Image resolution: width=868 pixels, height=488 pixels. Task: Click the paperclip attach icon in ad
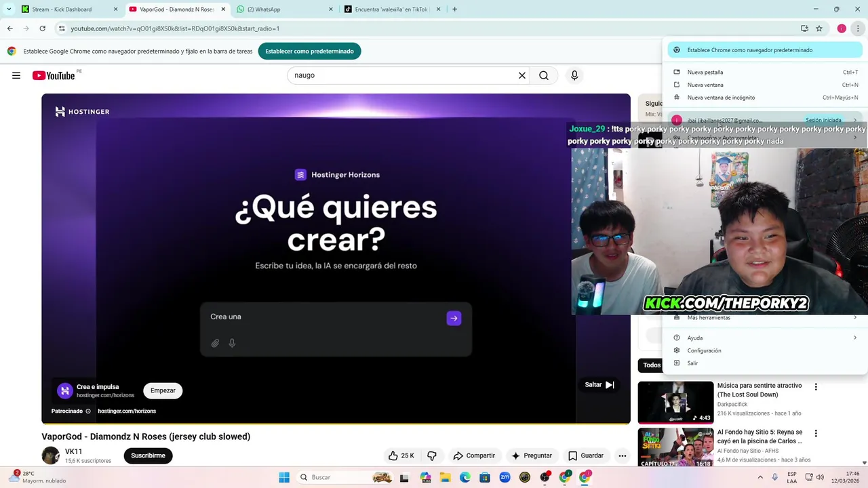pyautogui.click(x=215, y=343)
